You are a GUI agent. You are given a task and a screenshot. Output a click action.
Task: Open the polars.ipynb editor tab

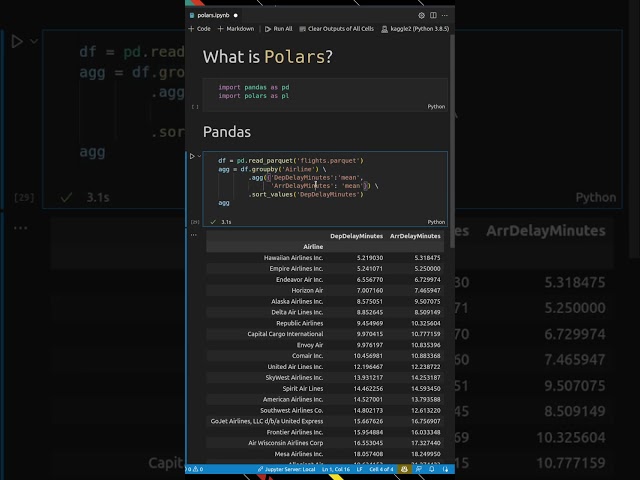click(x=213, y=15)
